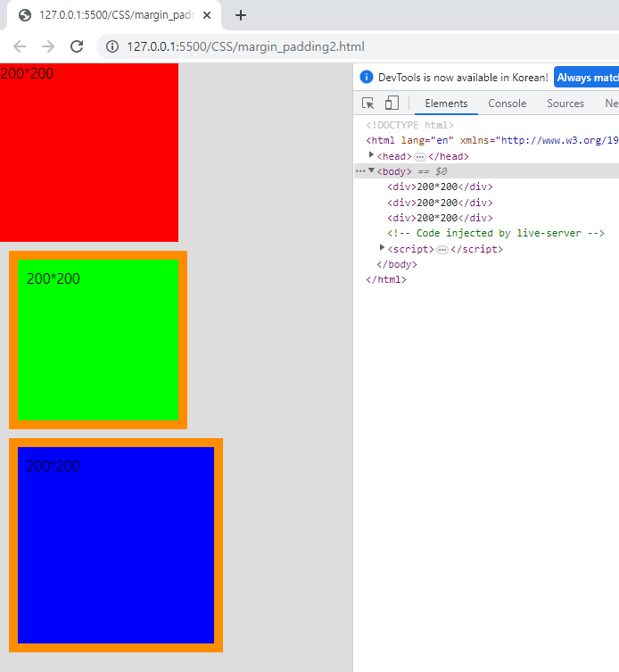Click the browser back arrow
The image size is (619, 672).
pyautogui.click(x=20, y=46)
